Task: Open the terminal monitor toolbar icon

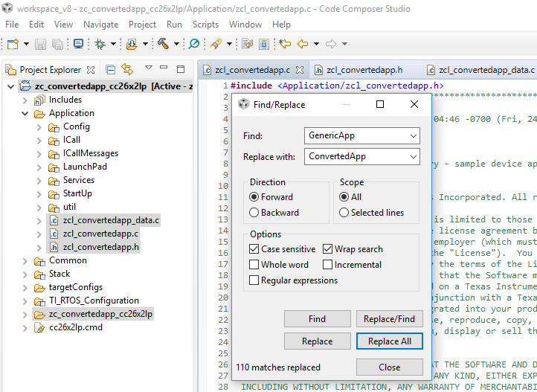Action: [x=78, y=44]
